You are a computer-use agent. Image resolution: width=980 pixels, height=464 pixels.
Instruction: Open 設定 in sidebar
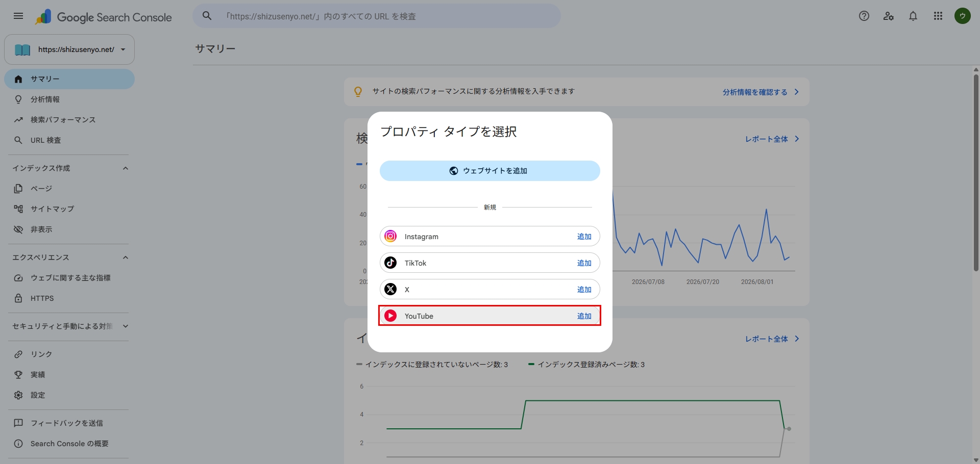69,395
